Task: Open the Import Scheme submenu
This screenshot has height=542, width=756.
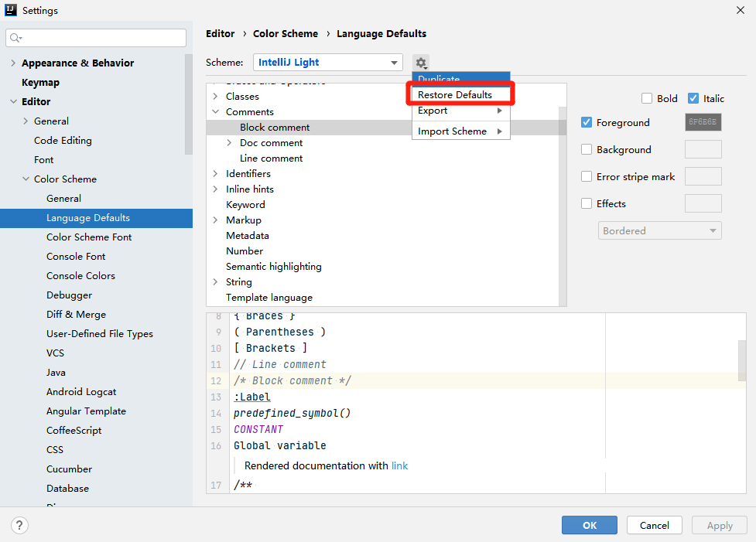Action: [461, 131]
